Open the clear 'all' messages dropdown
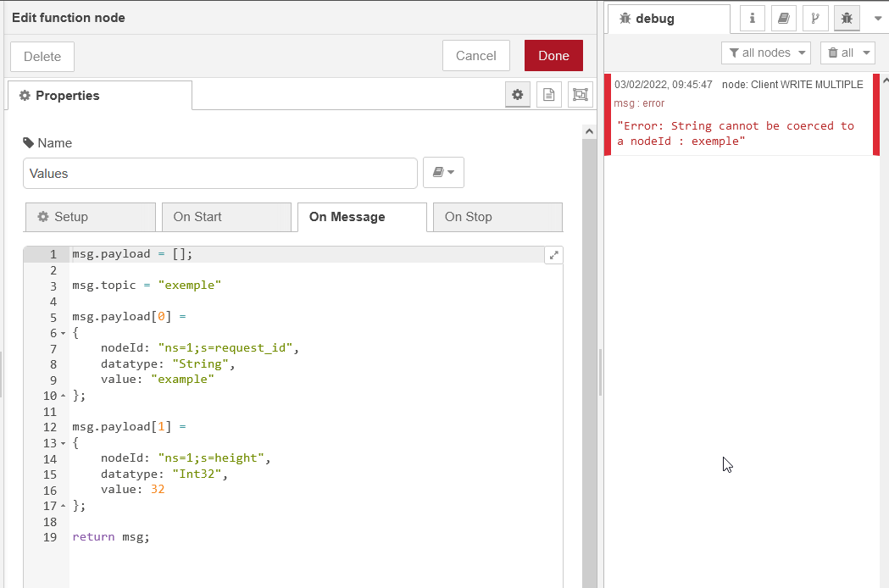Image resolution: width=889 pixels, height=588 pixels. point(847,53)
